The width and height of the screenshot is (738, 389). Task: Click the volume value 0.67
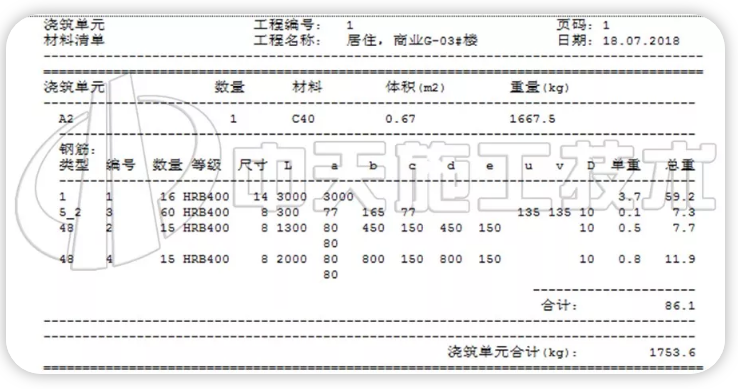[401, 119]
